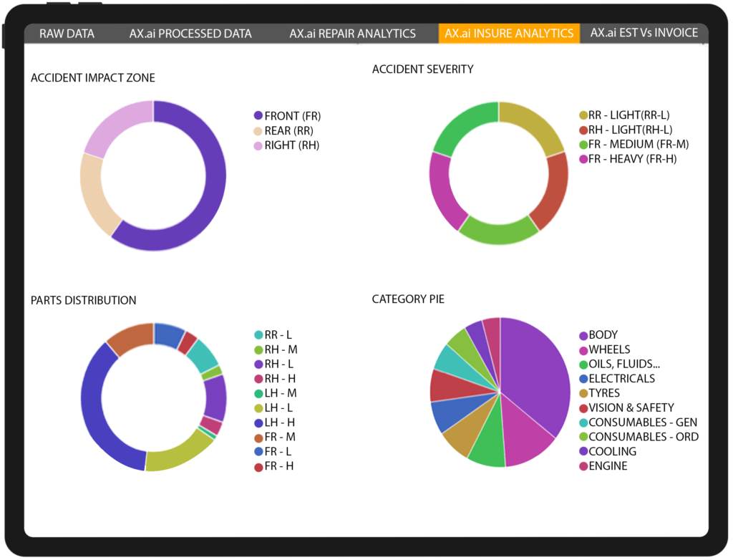733x560 pixels.
Task: Click the magenta FR - HEAVY legend dot
Action: [x=583, y=159]
